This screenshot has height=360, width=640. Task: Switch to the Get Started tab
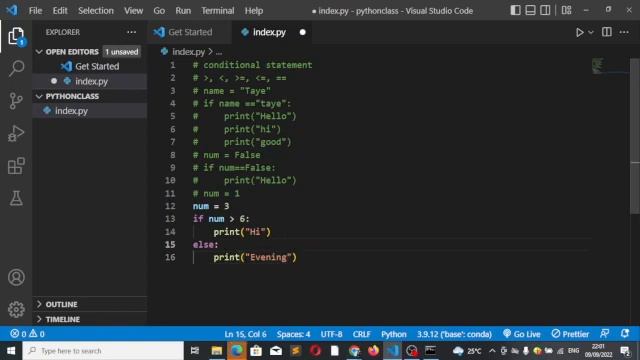(x=189, y=32)
